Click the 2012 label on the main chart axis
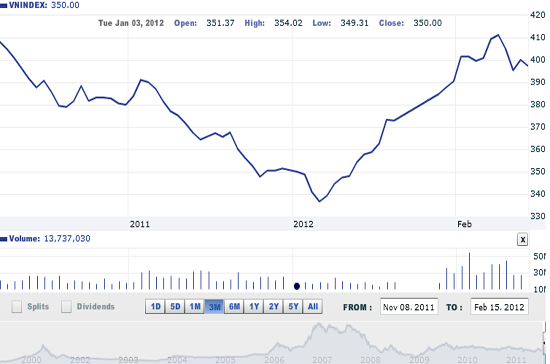The image size is (550, 364). pyautogui.click(x=303, y=224)
